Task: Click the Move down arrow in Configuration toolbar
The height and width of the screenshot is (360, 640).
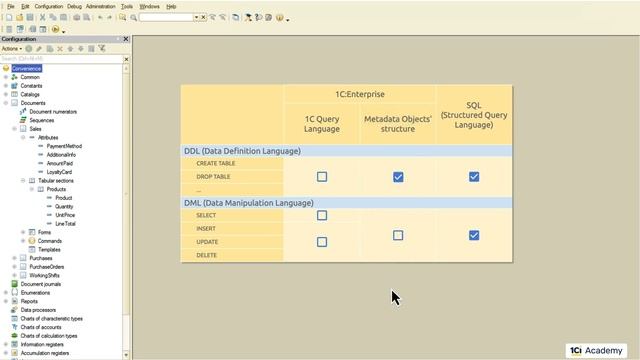Action: [x=81, y=49]
